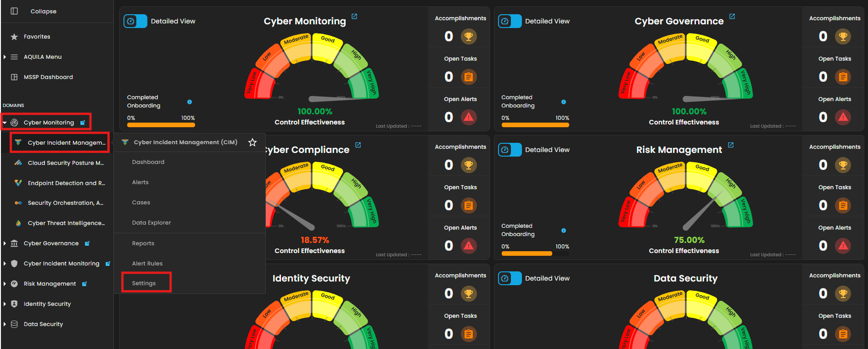
Task: Open Favorites star in sidebar
Action: (14, 37)
